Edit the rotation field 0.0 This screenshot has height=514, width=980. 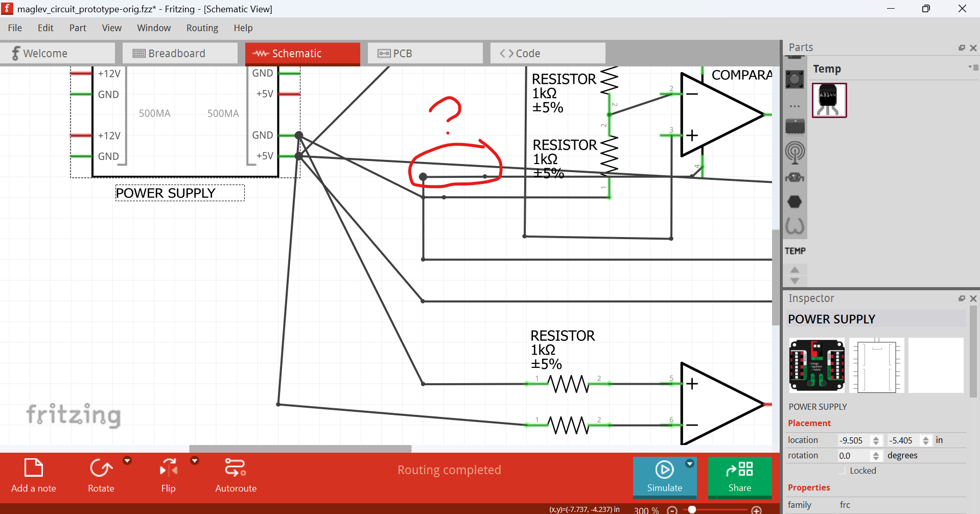point(854,456)
